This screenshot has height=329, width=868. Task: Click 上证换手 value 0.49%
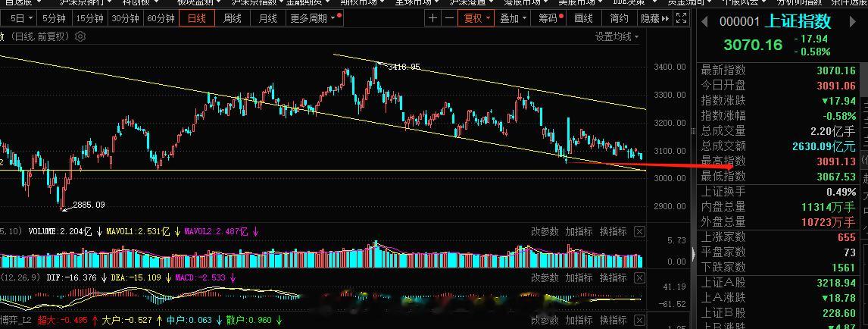click(841, 193)
